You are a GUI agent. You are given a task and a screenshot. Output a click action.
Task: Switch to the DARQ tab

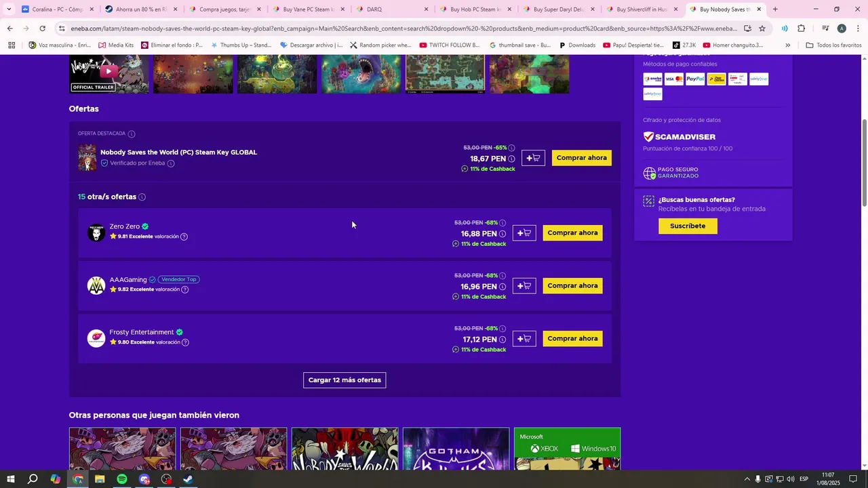(392, 9)
